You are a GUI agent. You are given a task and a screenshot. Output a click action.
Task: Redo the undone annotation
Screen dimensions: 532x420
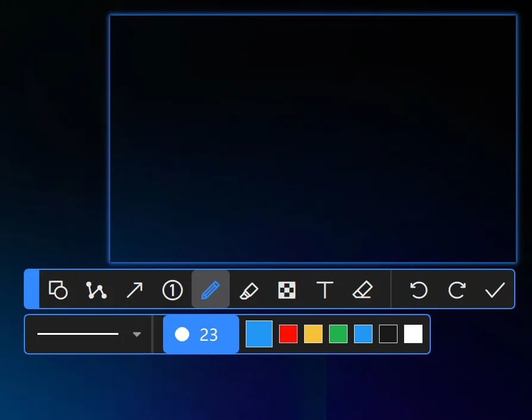point(457,290)
